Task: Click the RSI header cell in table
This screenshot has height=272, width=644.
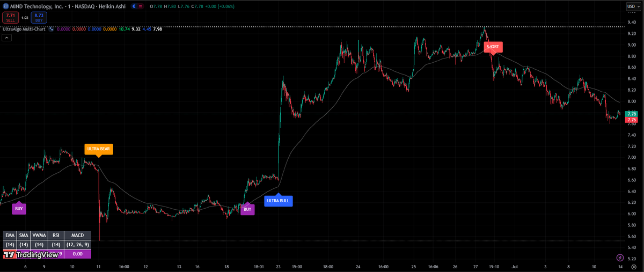Action: click(x=56, y=235)
